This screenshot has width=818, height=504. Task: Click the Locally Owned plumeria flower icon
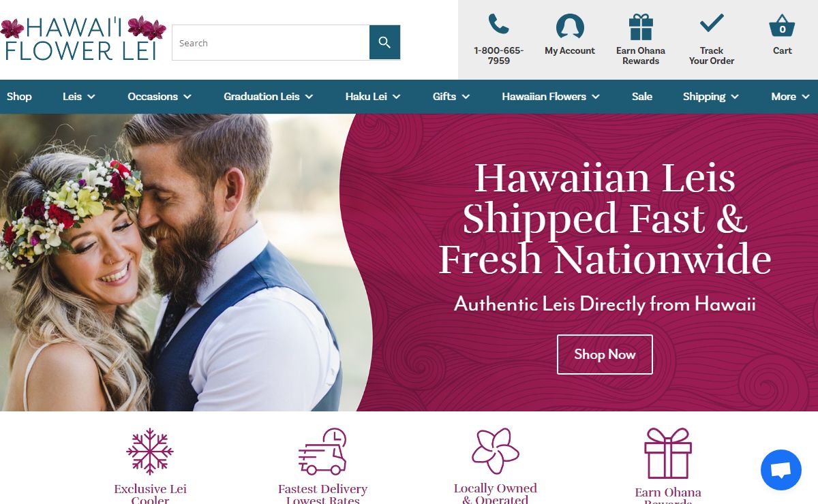pos(496,451)
